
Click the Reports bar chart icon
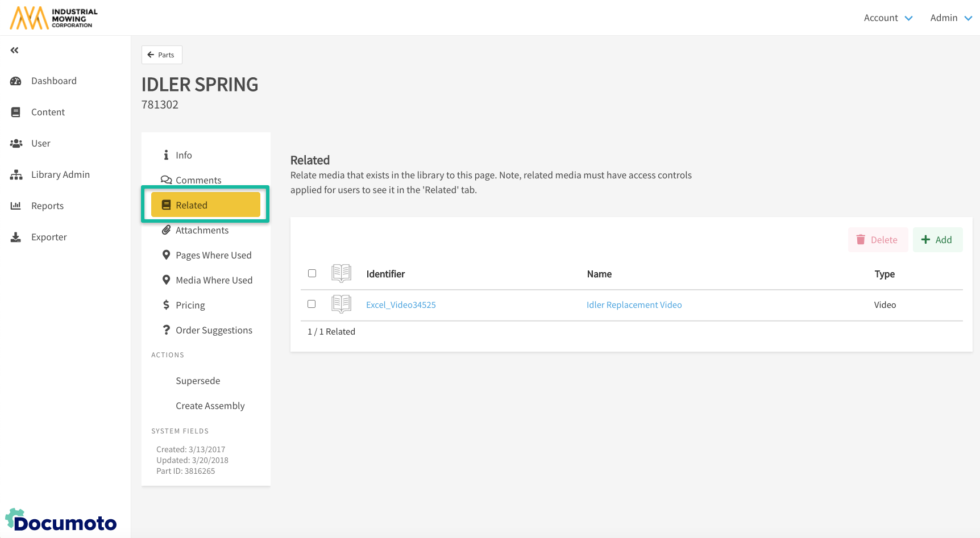tap(16, 206)
